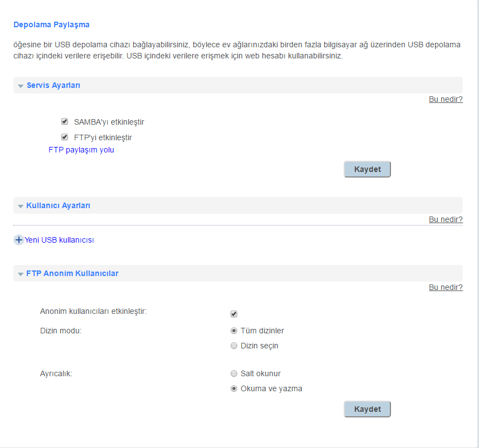
Task: Select Tüm dizinler radio button
Action: click(234, 331)
